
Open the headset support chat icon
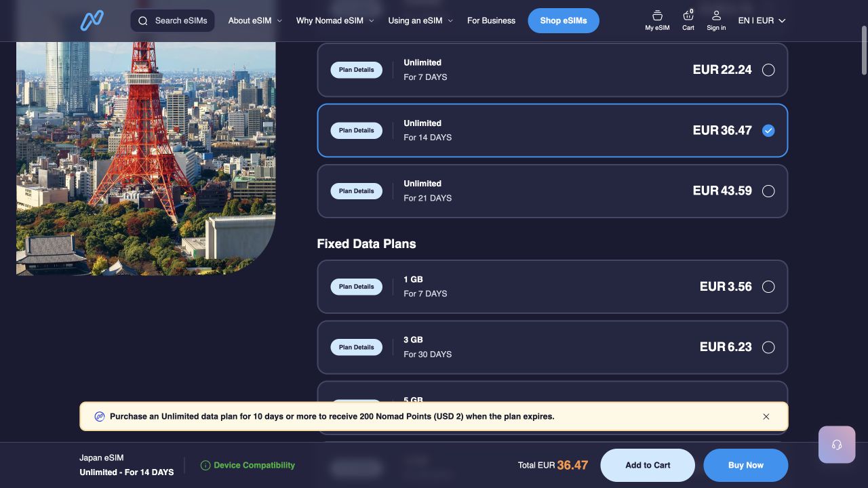(837, 445)
